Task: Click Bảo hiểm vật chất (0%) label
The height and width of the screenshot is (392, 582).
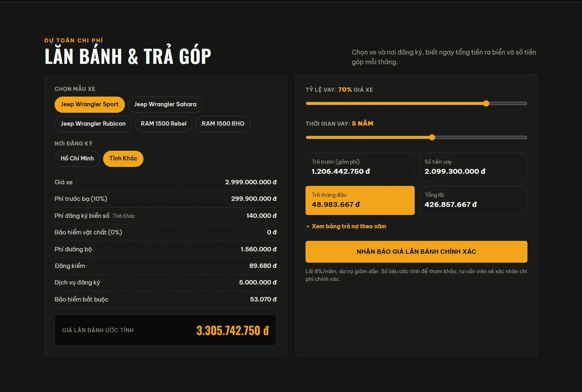Action: click(x=88, y=232)
